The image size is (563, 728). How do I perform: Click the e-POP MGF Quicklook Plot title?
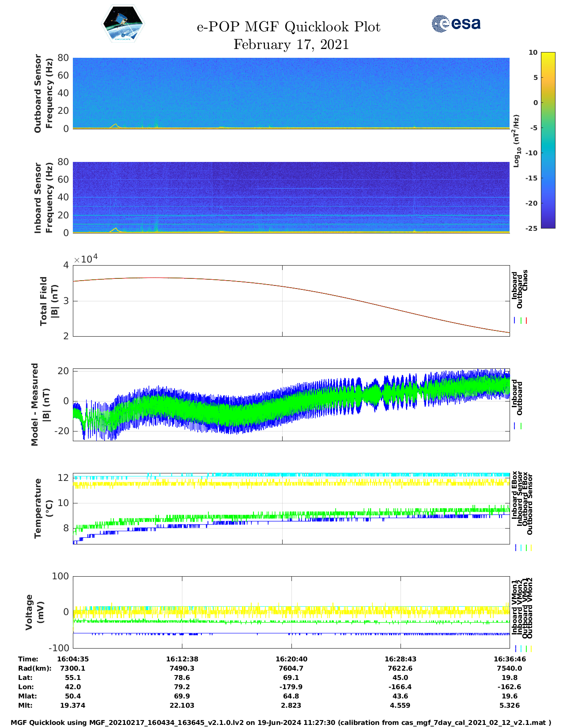pos(288,27)
